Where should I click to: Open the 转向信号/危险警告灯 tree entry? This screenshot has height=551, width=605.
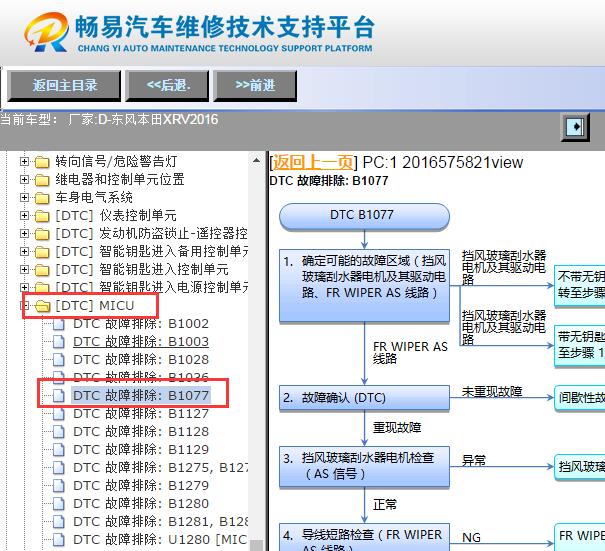click(x=116, y=161)
